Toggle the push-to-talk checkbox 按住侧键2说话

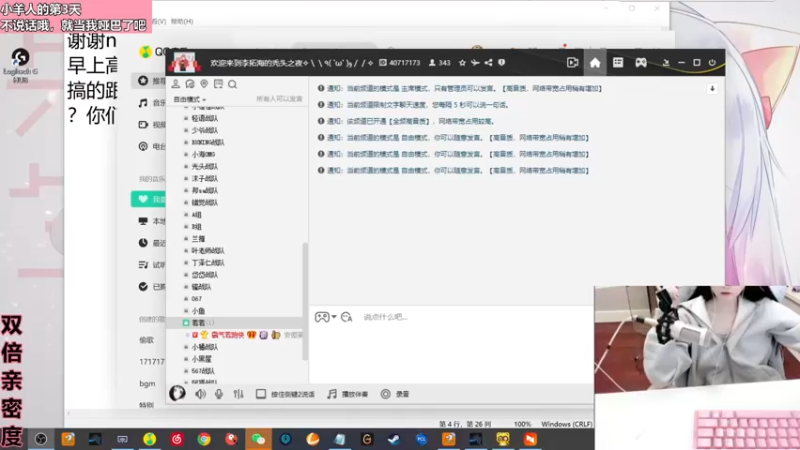tap(261, 394)
